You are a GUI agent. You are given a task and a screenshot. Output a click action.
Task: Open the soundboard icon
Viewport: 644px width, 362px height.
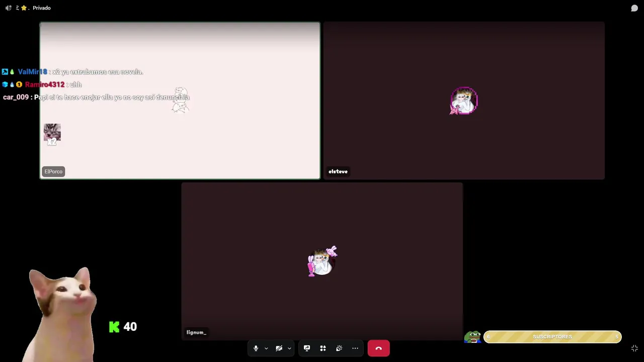click(x=339, y=348)
